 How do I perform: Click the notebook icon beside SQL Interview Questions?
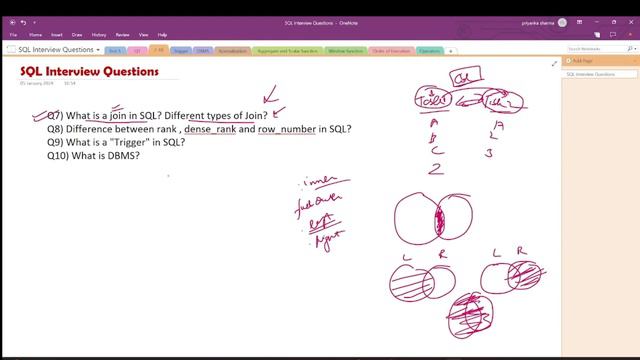[x=11, y=49]
